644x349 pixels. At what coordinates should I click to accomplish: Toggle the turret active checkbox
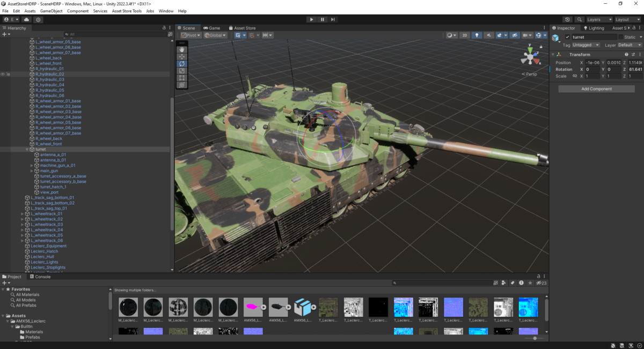pyautogui.click(x=568, y=37)
